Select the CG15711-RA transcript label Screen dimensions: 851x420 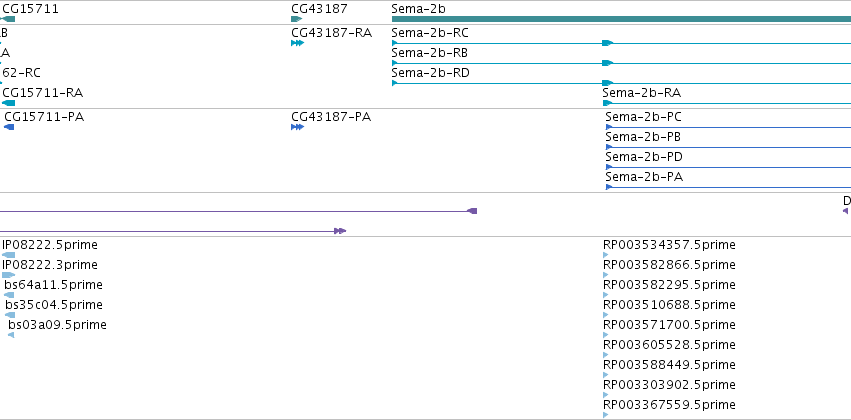[x=42, y=93]
